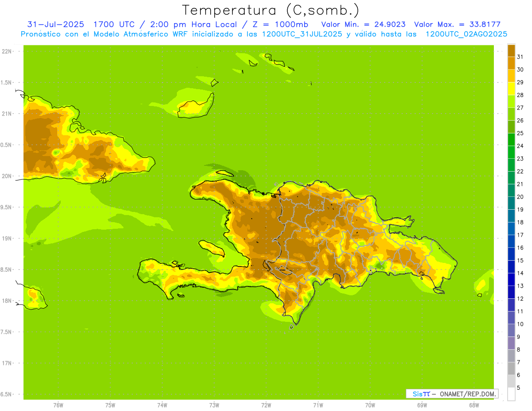Click the "17N" latitude axis label
This screenshot has height=411, width=532.
point(7,363)
